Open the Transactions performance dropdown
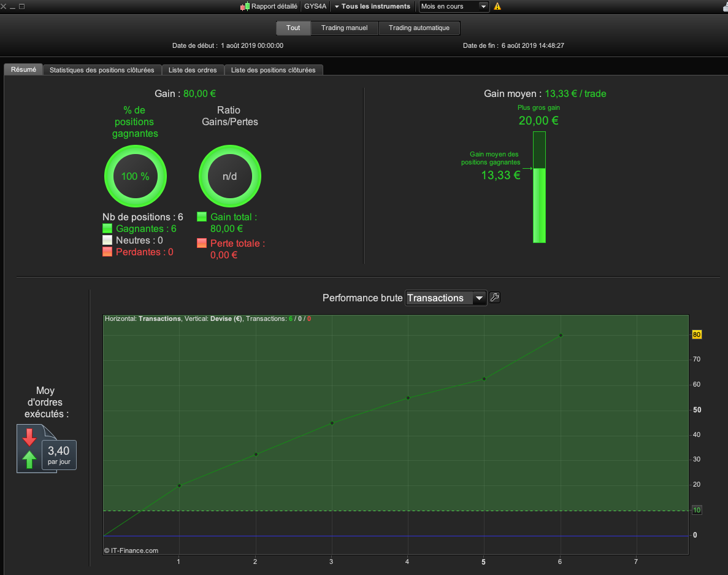Viewport: 728px width, 575px height. pos(446,298)
